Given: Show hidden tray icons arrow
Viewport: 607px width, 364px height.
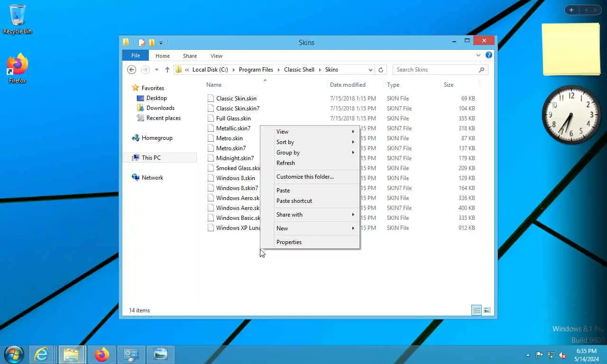Looking at the screenshot, I should pos(528,355).
